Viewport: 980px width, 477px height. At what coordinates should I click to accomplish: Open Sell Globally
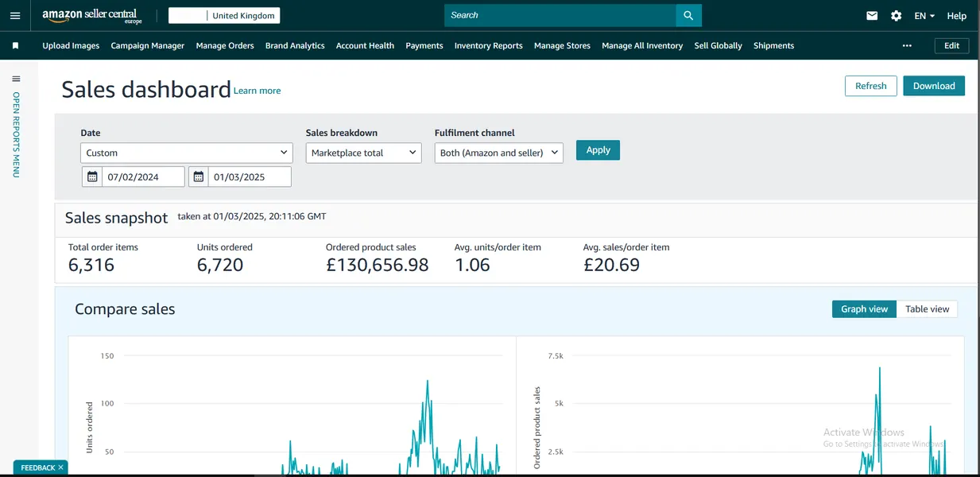point(719,46)
